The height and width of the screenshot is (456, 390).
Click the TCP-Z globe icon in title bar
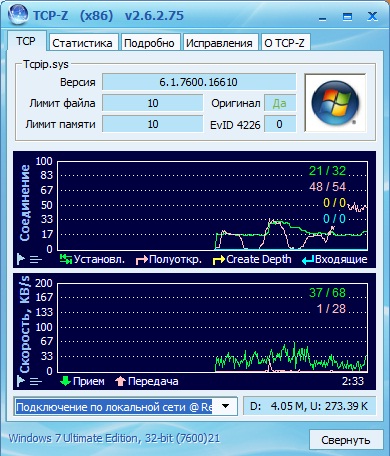[x=18, y=14]
